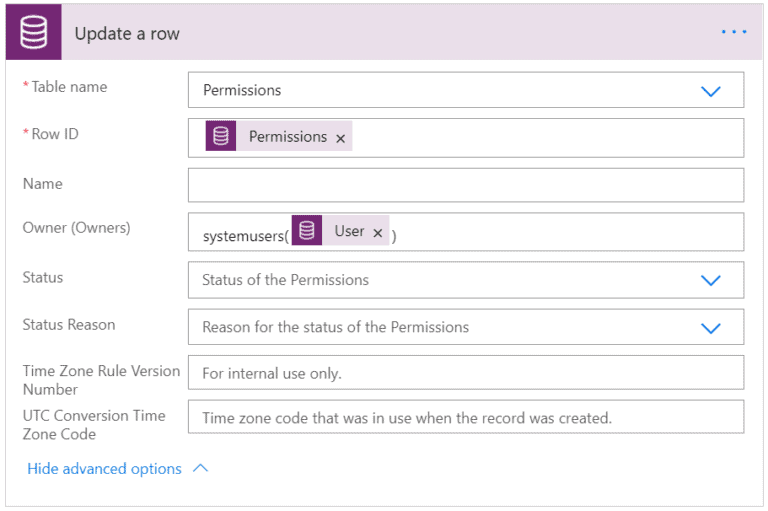The height and width of the screenshot is (511, 768).
Task: Click the Permissions value in Table name
Action: point(242,90)
